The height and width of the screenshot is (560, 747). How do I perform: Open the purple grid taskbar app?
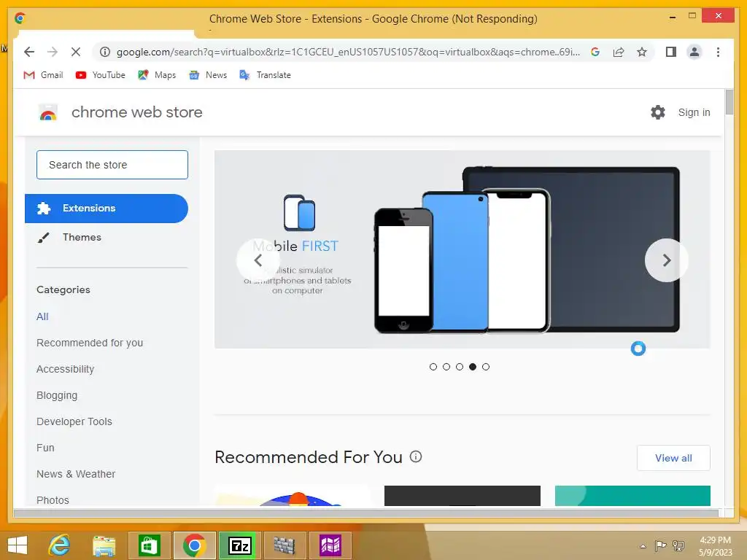coord(330,545)
